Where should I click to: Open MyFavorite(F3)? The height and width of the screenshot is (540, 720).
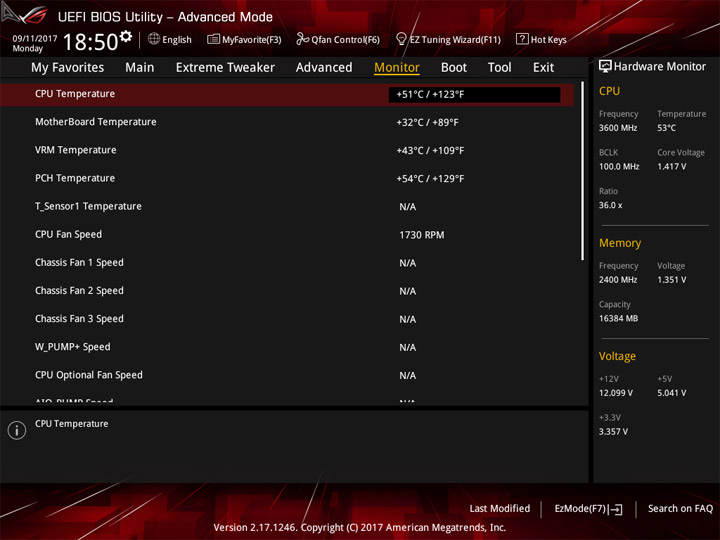point(244,39)
